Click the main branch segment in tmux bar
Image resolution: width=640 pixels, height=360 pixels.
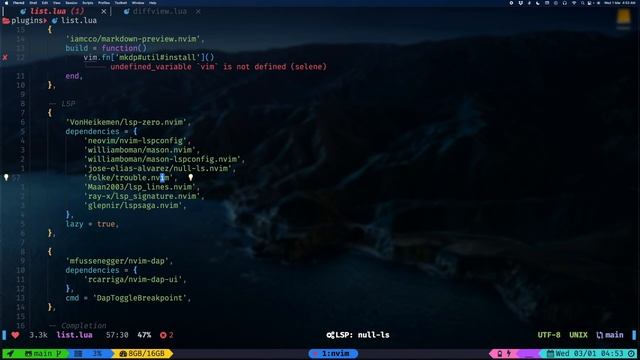click(43, 353)
